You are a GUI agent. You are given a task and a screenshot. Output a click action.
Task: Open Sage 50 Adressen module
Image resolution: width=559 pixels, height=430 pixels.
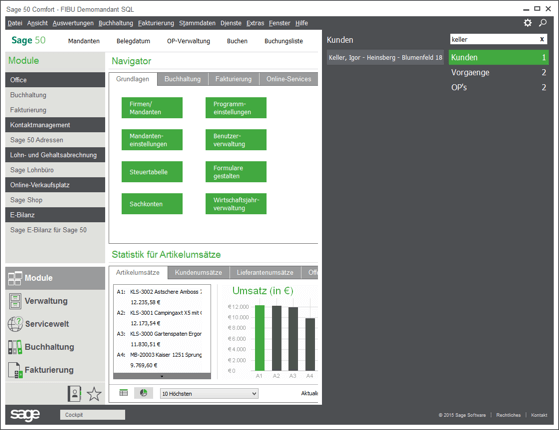click(55, 140)
